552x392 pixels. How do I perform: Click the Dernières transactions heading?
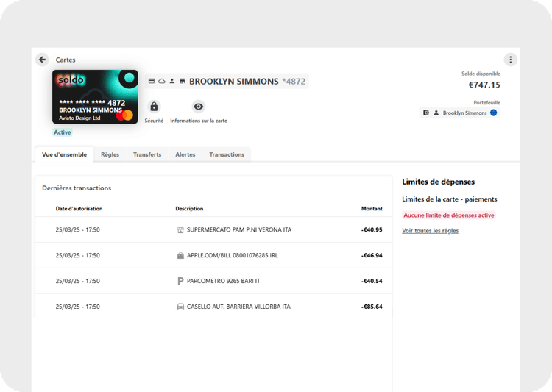coord(77,188)
